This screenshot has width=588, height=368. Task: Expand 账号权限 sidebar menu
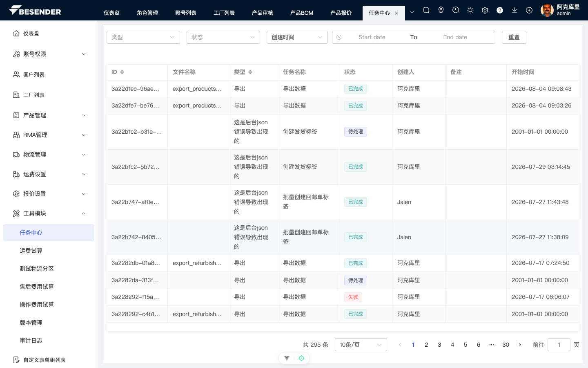pyautogui.click(x=49, y=54)
